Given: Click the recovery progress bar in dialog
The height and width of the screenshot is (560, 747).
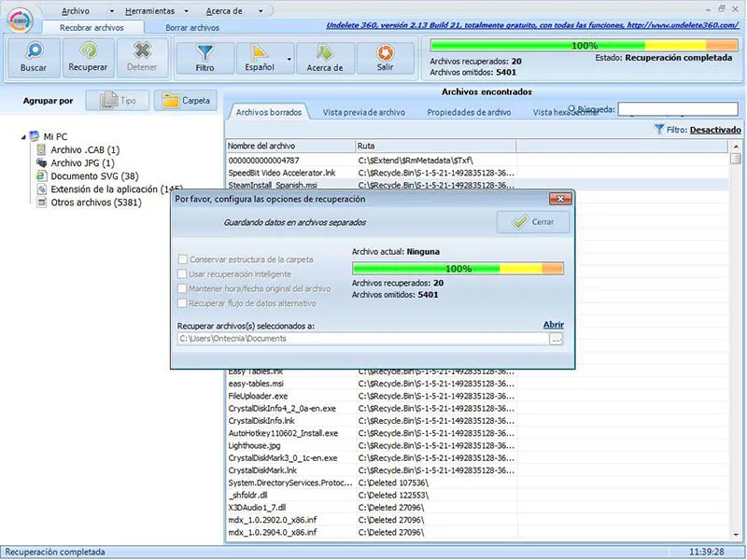Looking at the screenshot, I should (458, 268).
